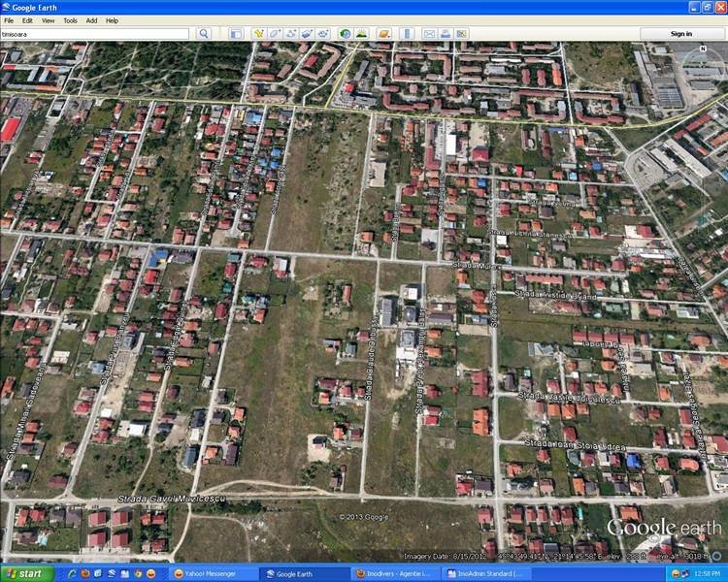
Task: Select the Add Path tool
Action: coord(290,34)
